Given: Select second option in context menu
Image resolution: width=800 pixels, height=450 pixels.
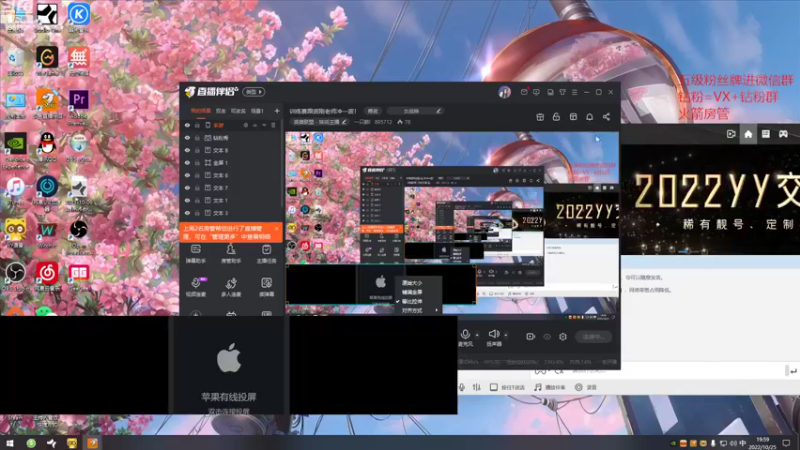Looking at the screenshot, I should [412, 292].
